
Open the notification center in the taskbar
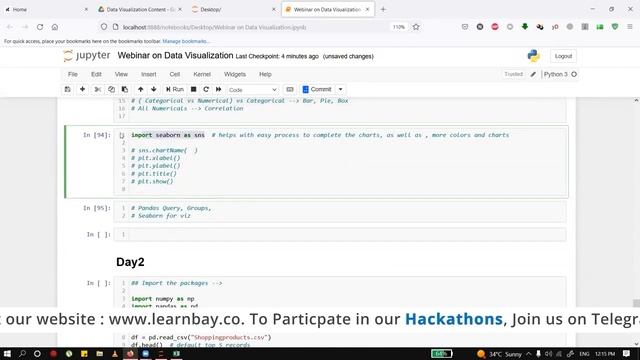[x=626, y=353]
